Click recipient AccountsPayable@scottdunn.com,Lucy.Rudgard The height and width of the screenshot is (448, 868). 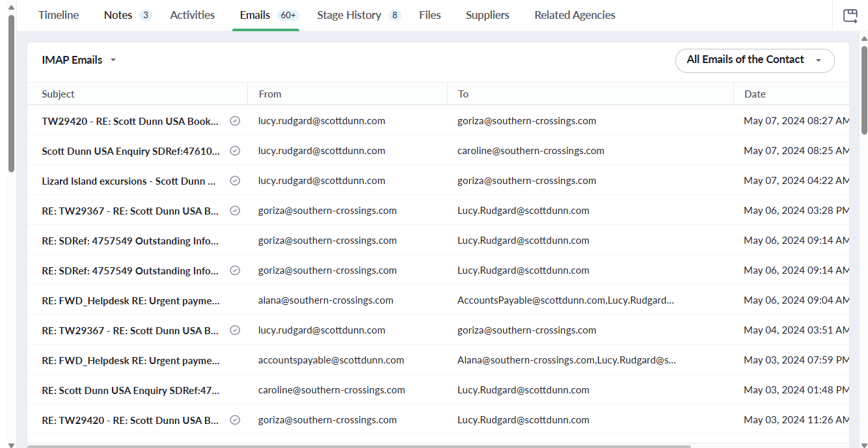point(565,300)
